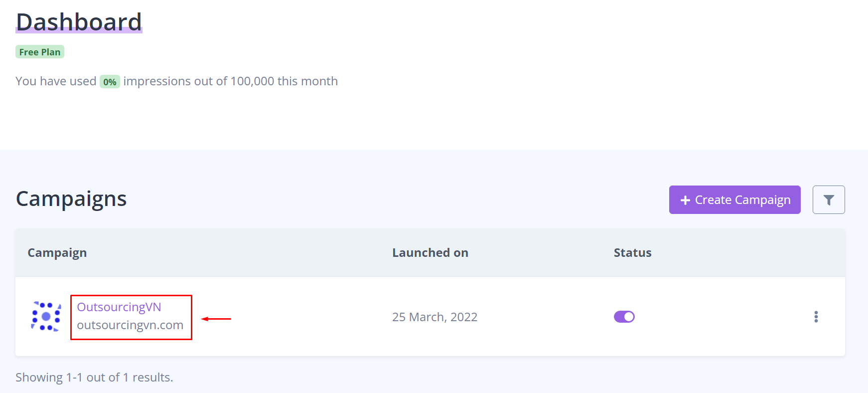Open the three-dot menu for OutsourcingVN
868x393 pixels.
tap(816, 317)
